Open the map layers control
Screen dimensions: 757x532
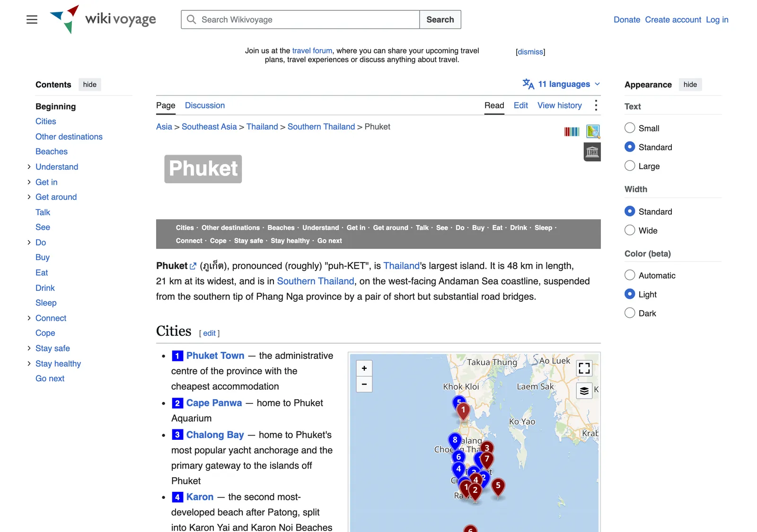click(x=584, y=391)
